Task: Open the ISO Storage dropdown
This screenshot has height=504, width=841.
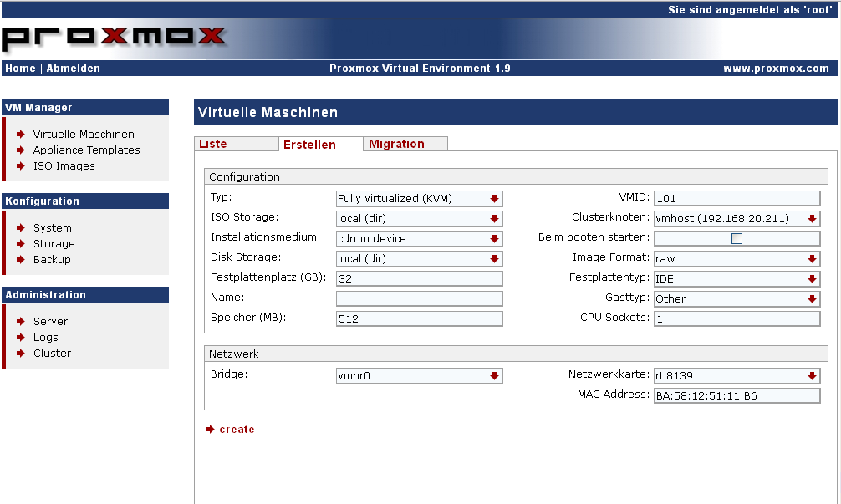Action: [419, 218]
